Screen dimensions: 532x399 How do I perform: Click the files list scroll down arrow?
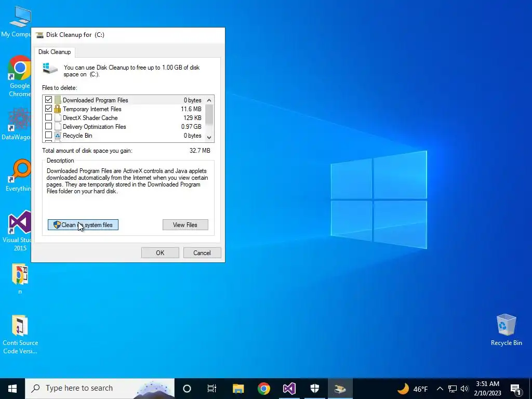point(209,137)
